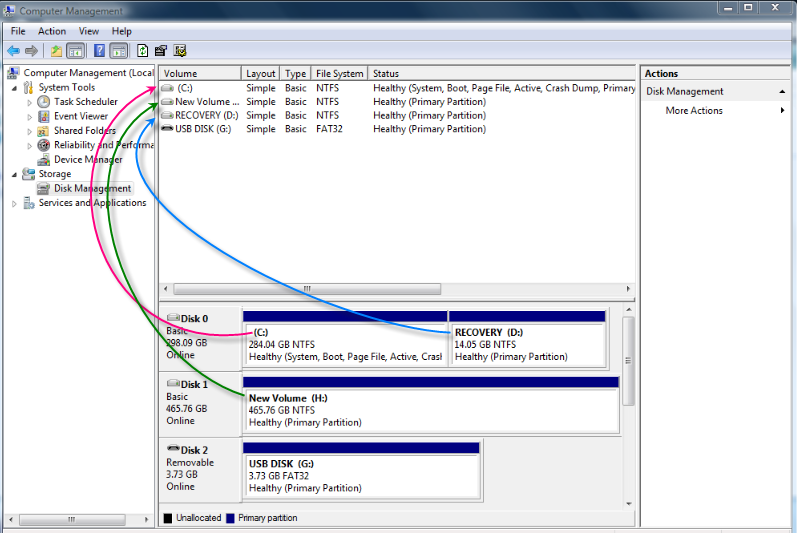Collapse the Disk Management actions section
Screen dimensions: 797x533
click(782, 92)
